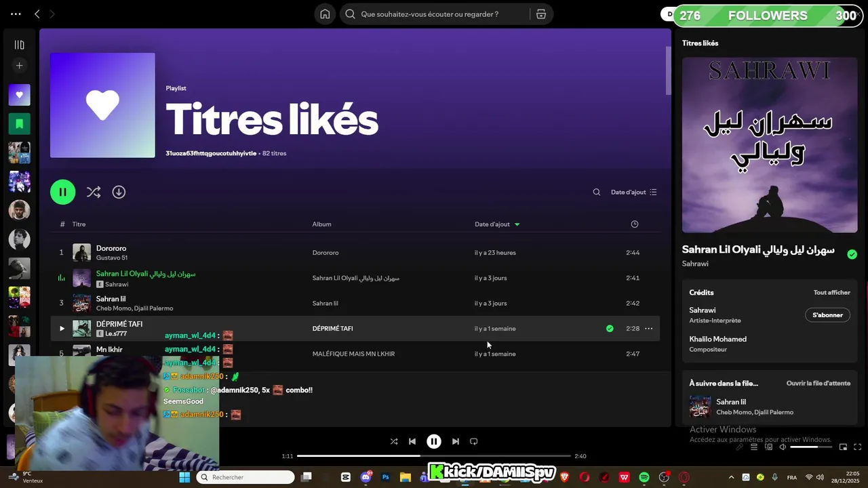Open MALÉFIQUE MAIS MN LKHIR album link
Image resolution: width=868 pixels, height=488 pixels.
click(x=353, y=354)
